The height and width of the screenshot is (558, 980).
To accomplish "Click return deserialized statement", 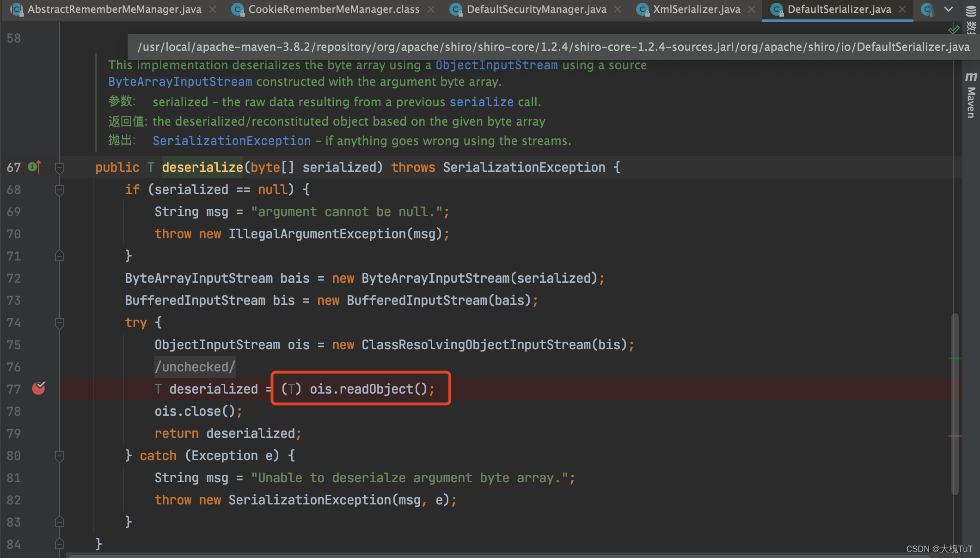I will [228, 434].
